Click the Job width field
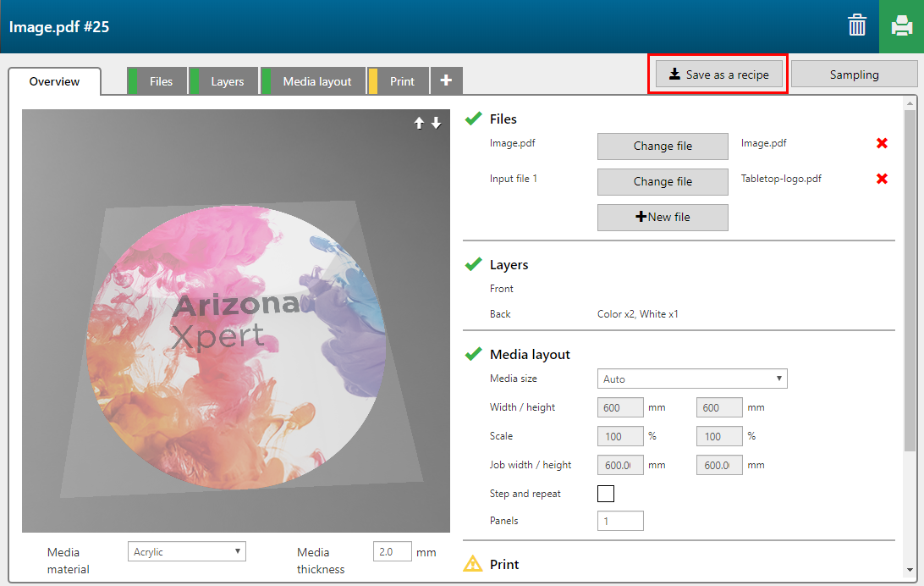Screen dimensions: 924x586 coord(620,465)
